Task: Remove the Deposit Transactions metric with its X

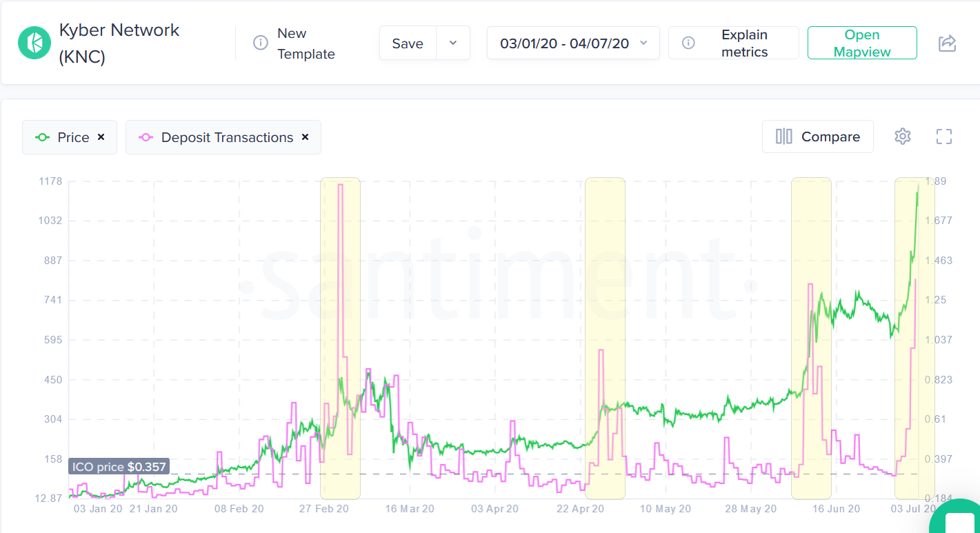Action: point(306,137)
